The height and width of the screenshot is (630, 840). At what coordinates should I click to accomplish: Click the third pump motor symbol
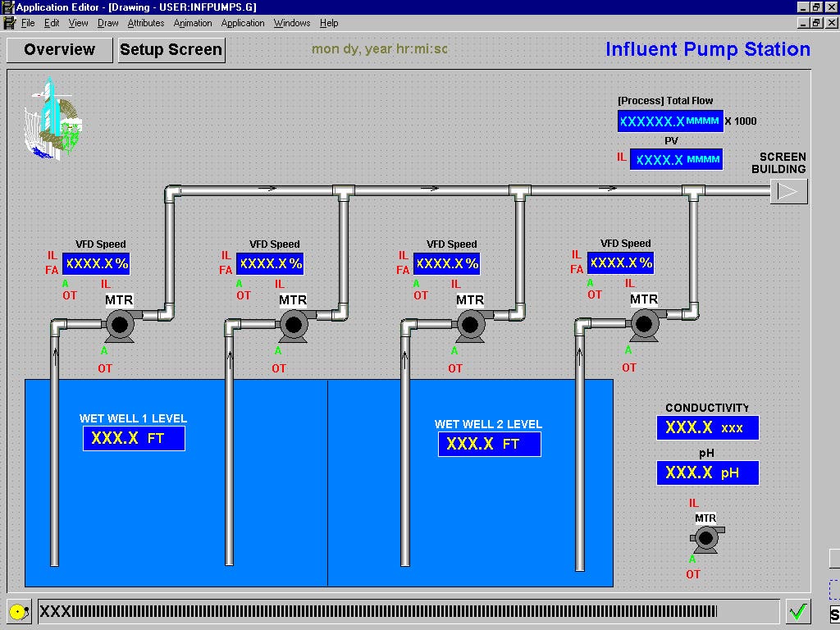(x=470, y=326)
